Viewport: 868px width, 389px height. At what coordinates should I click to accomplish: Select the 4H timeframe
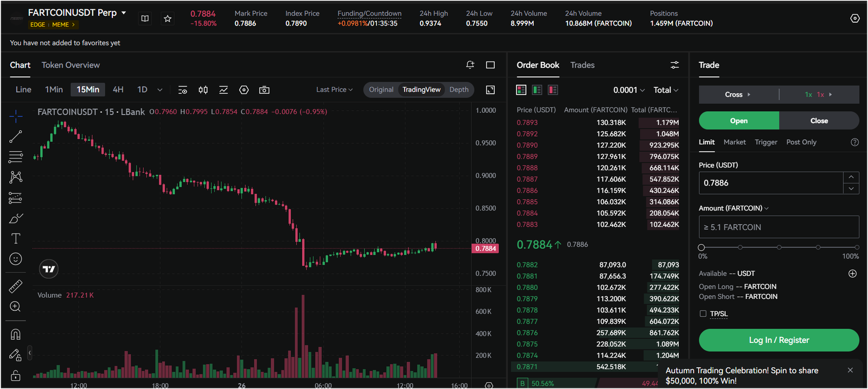pyautogui.click(x=118, y=90)
